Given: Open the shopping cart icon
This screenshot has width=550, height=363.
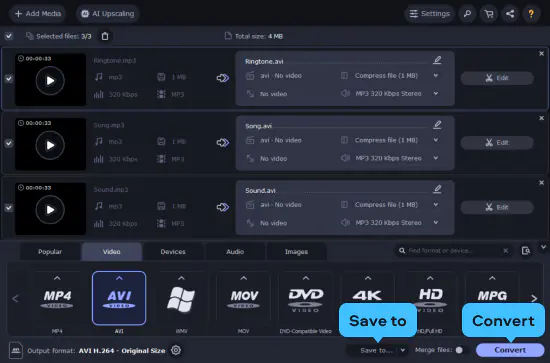Looking at the screenshot, I should (489, 14).
